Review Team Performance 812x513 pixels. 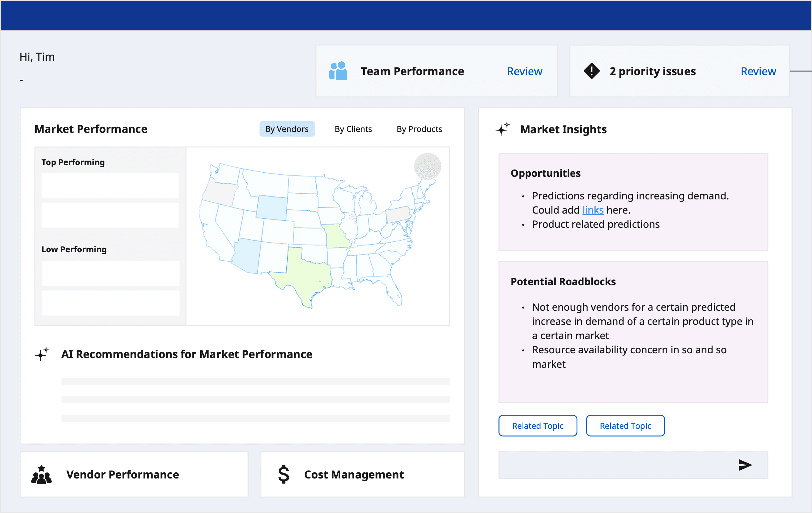click(524, 71)
